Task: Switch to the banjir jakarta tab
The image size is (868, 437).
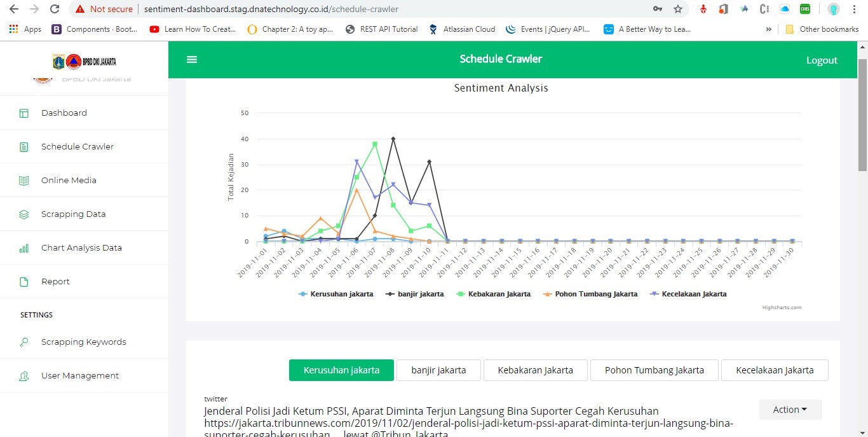Action: (x=438, y=370)
